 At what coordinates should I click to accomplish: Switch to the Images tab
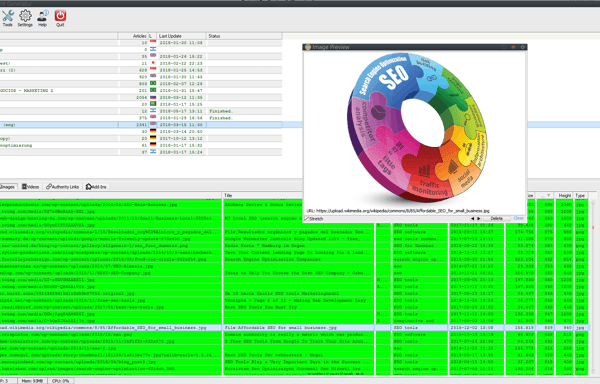click(x=8, y=187)
